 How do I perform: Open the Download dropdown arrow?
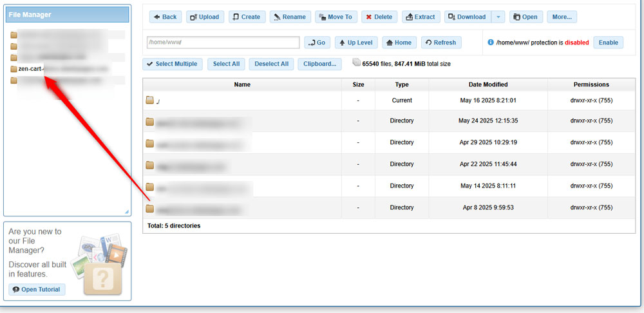[498, 17]
